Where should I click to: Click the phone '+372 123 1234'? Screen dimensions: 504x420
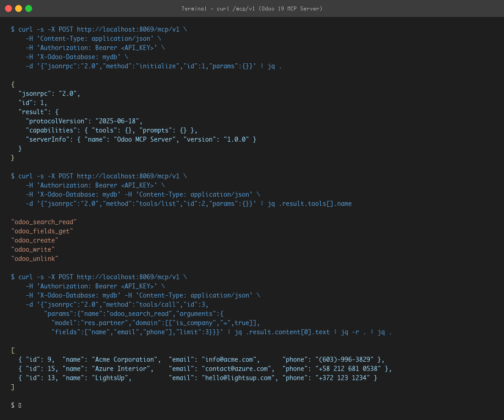pyautogui.click(x=343, y=378)
